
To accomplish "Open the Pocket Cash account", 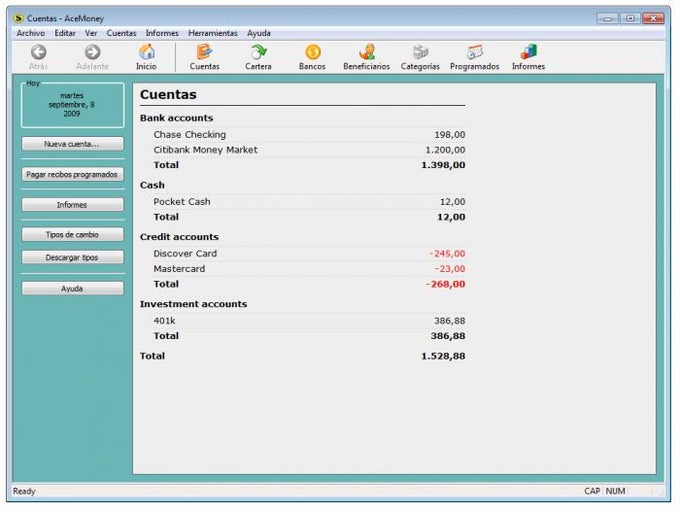I will (x=182, y=202).
